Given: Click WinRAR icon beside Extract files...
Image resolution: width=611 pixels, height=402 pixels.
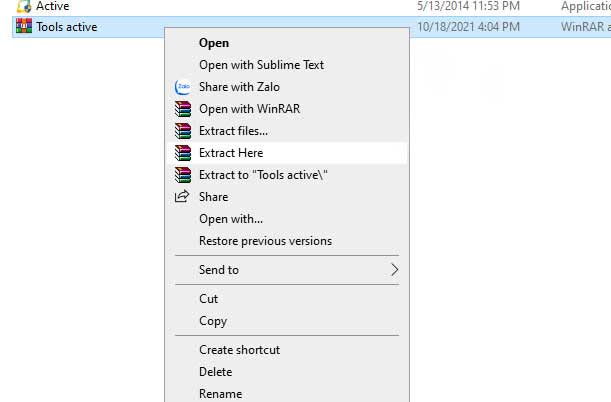Looking at the screenshot, I should [x=183, y=131].
